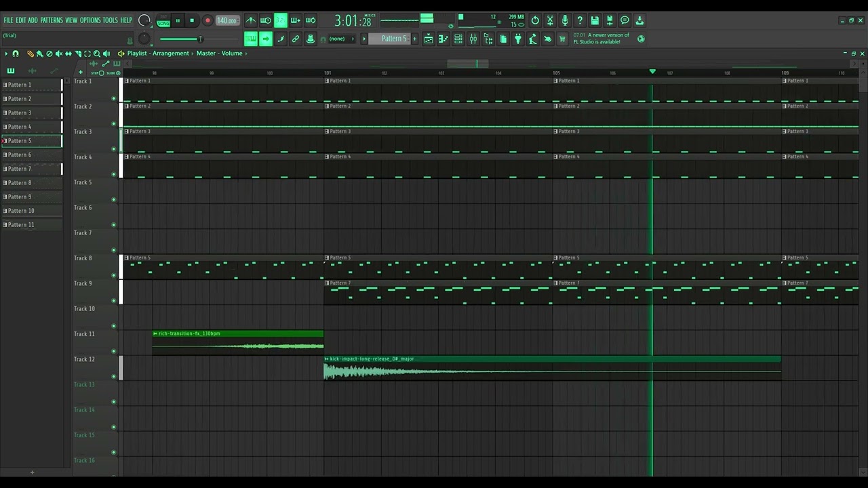Select the slip tool in playlist
Image resolution: width=868 pixels, height=488 pixels.
click(x=68, y=54)
